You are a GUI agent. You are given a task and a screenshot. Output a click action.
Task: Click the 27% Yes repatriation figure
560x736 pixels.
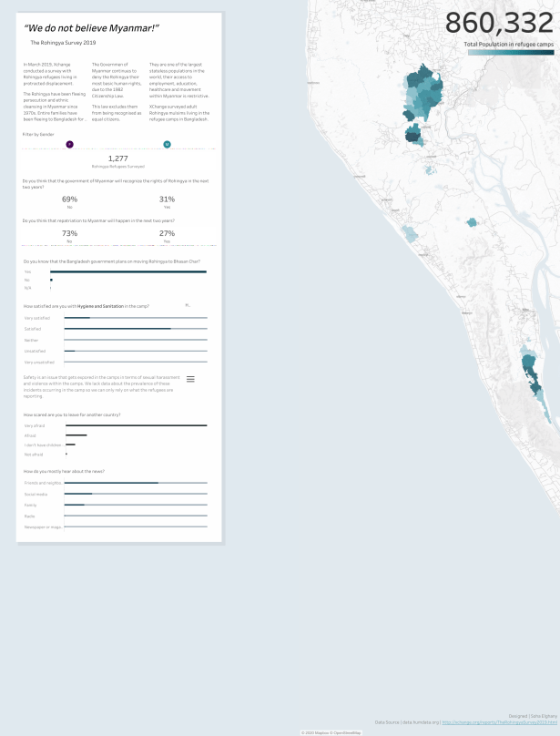167,233
